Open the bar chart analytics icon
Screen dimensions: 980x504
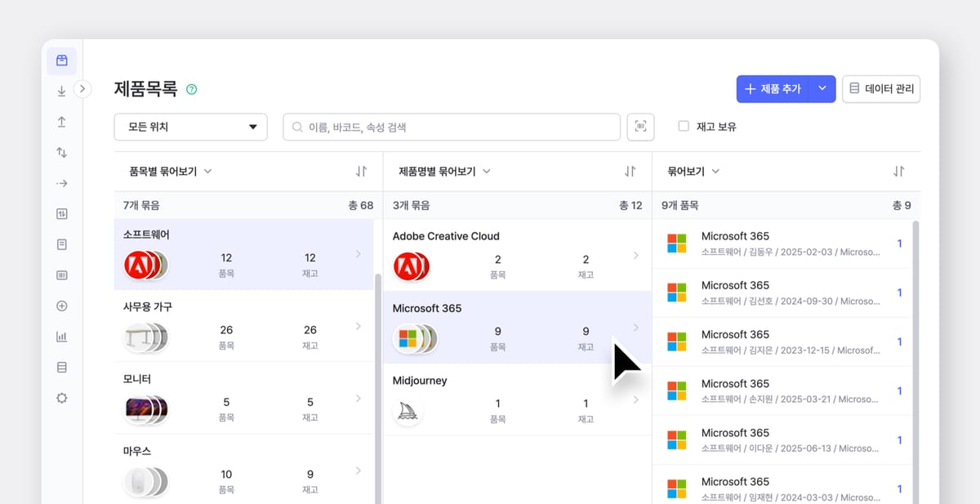[x=61, y=336]
